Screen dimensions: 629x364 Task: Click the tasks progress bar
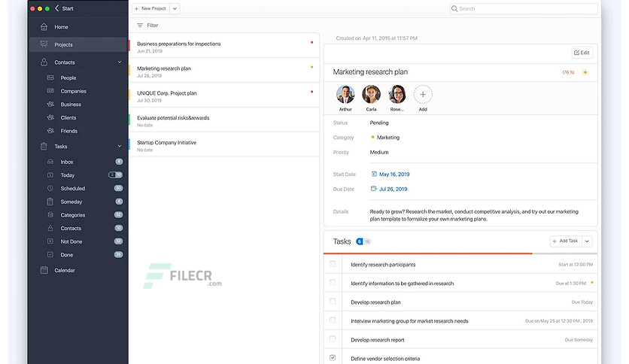click(x=460, y=253)
